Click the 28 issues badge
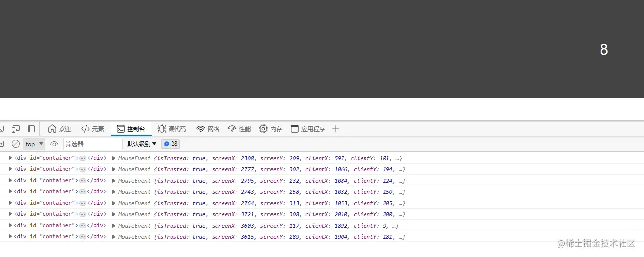644x257 pixels. pos(171,144)
